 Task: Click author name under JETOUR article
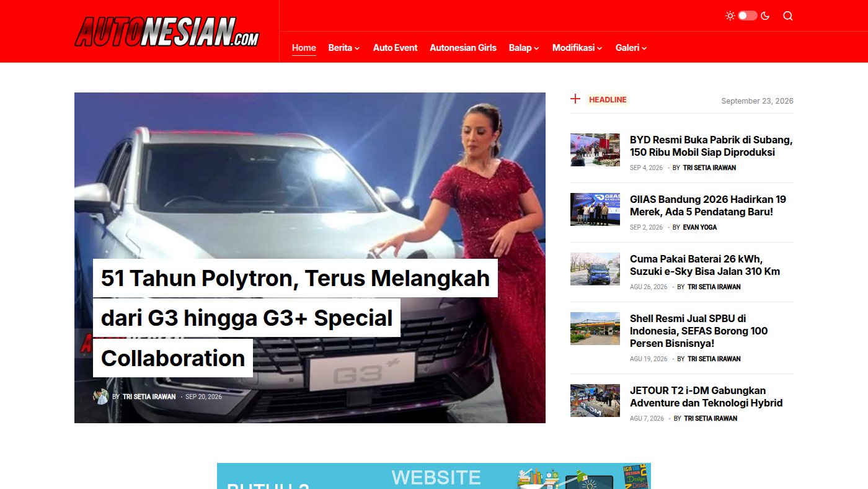pos(711,418)
